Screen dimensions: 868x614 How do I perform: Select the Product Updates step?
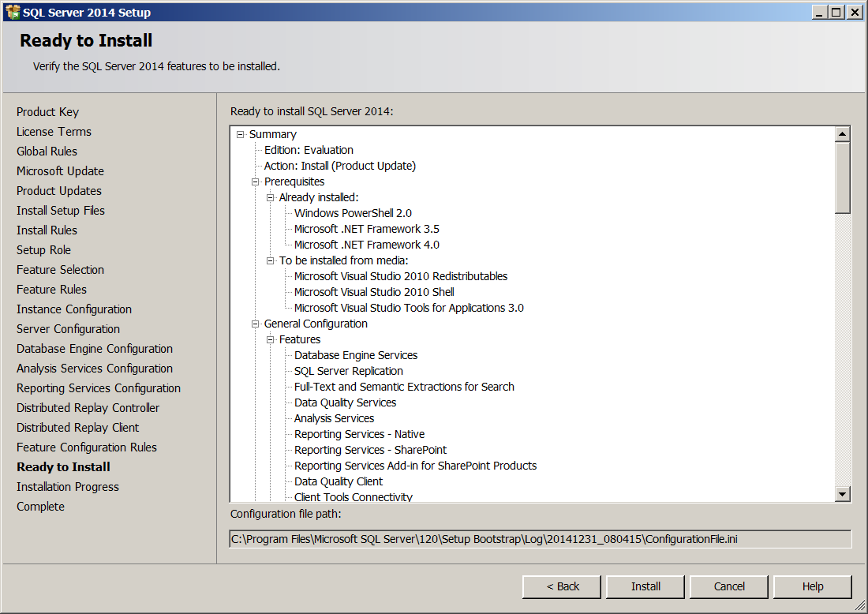pyautogui.click(x=59, y=191)
